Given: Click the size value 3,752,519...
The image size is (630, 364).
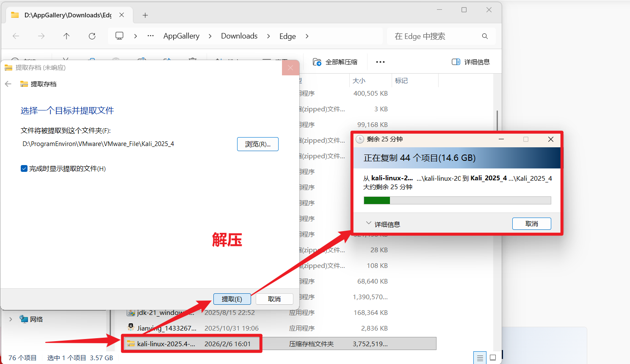Looking at the screenshot, I should coord(370,344).
